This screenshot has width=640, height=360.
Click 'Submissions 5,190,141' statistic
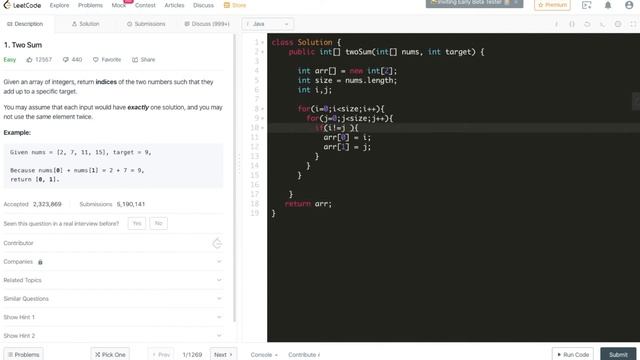pos(112,204)
